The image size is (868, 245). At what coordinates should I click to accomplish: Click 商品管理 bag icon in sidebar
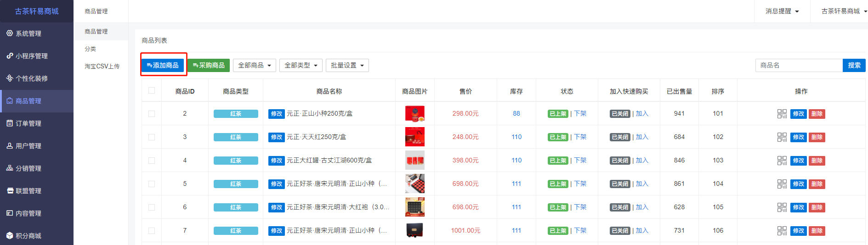click(x=10, y=100)
